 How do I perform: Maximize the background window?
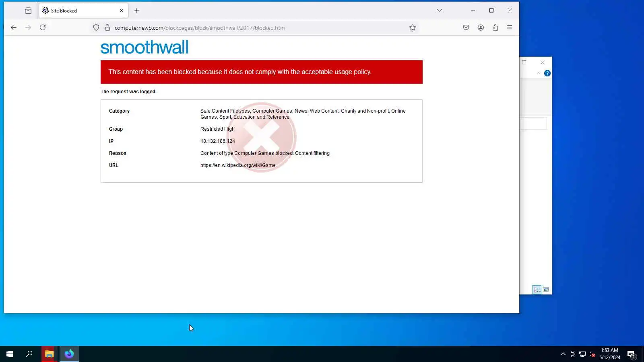pyautogui.click(x=524, y=62)
